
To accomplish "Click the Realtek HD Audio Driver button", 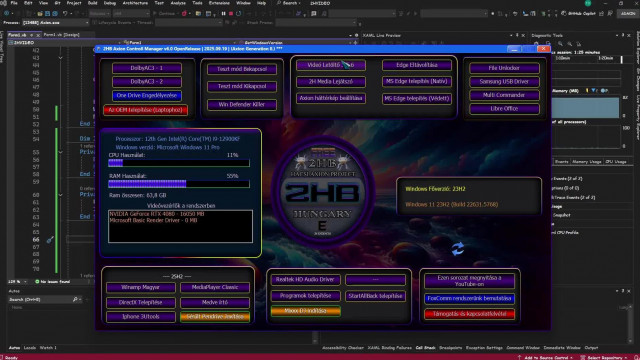I will tap(305, 280).
